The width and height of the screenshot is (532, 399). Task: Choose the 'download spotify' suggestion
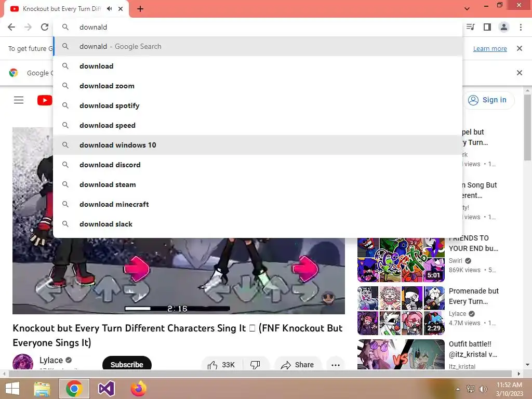click(258, 105)
